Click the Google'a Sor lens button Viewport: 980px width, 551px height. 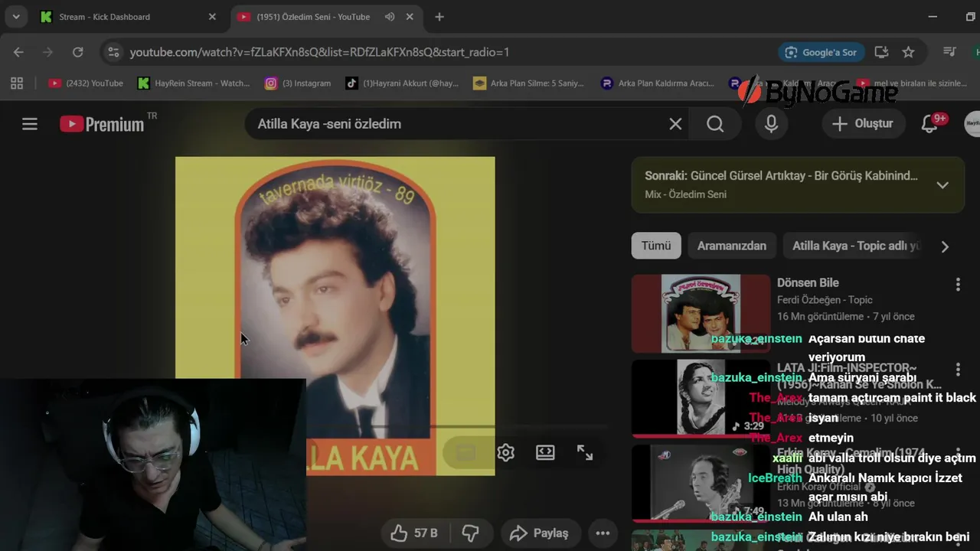pyautogui.click(x=822, y=52)
